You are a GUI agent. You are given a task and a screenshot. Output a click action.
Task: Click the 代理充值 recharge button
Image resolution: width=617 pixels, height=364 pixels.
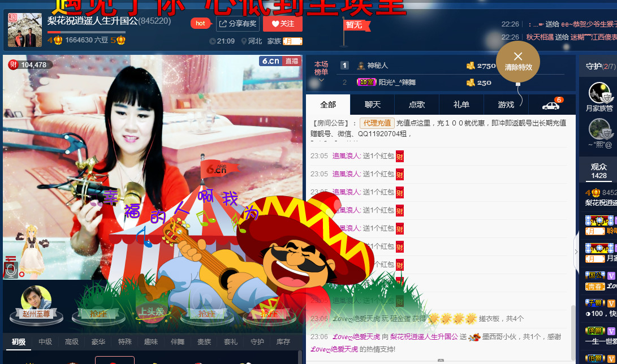coord(377,123)
